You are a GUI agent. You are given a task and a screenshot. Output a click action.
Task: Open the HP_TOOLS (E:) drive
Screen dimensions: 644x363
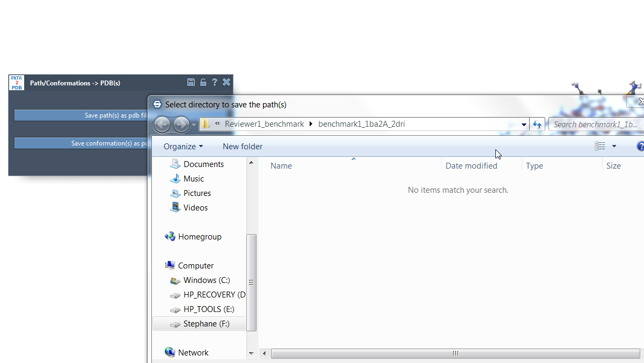click(x=202, y=309)
